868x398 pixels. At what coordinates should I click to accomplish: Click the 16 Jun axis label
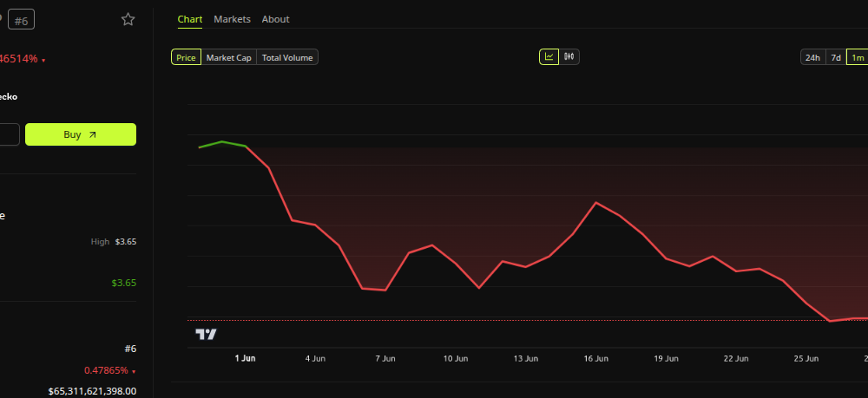596,358
